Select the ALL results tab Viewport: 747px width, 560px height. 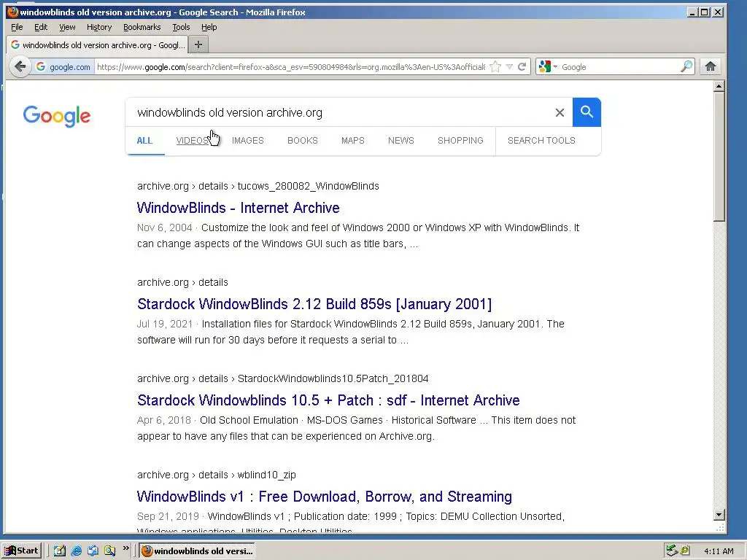coord(144,141)
